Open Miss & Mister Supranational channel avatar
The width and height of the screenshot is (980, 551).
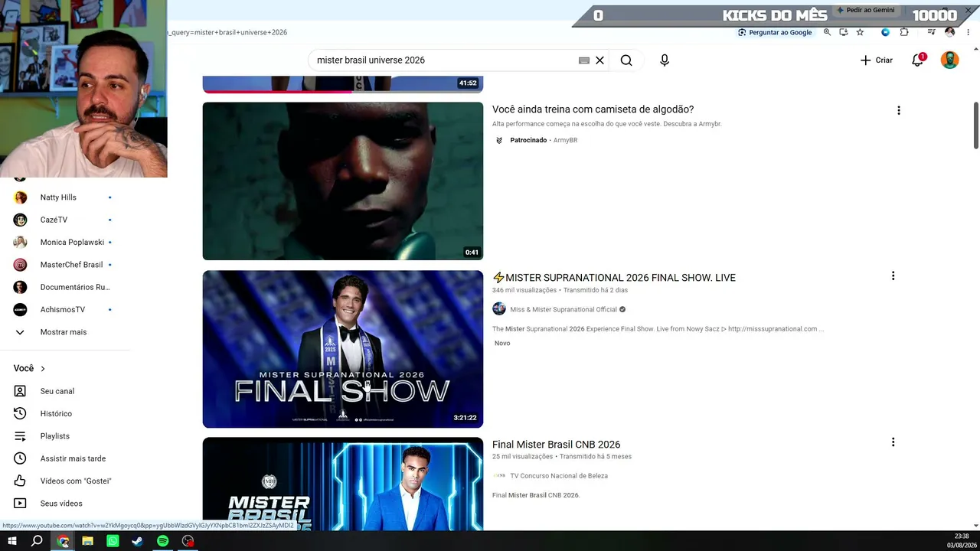pos(499,309)
